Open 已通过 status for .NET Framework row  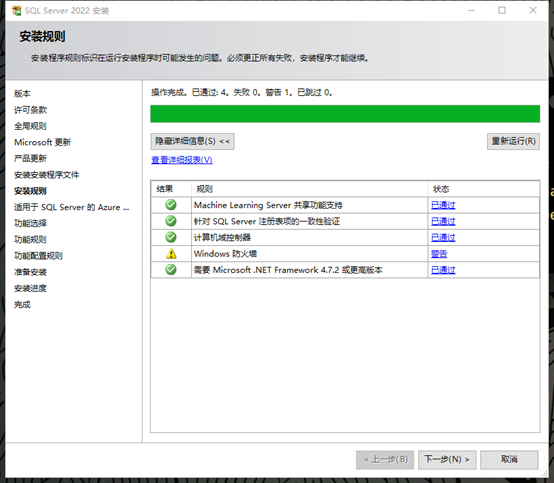pyautogui.click(x=443, y=270)
